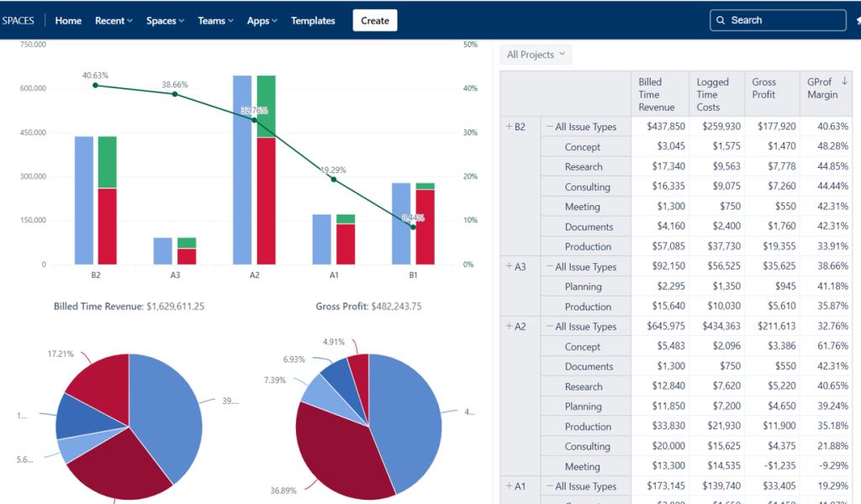This screenshot has width=861, height=504.
Task: Collapse All Issue Types under A2
Action: (x=550, y=326)
